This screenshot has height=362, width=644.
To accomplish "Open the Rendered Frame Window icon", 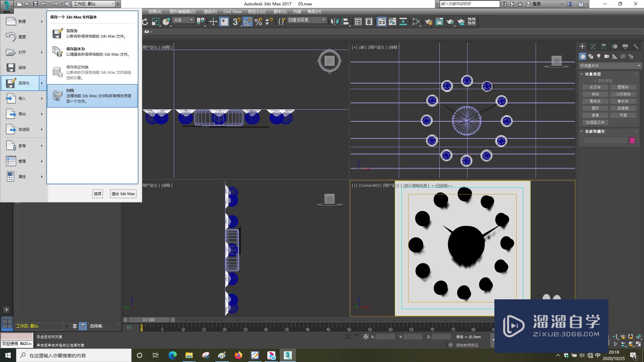I will 439,22.
